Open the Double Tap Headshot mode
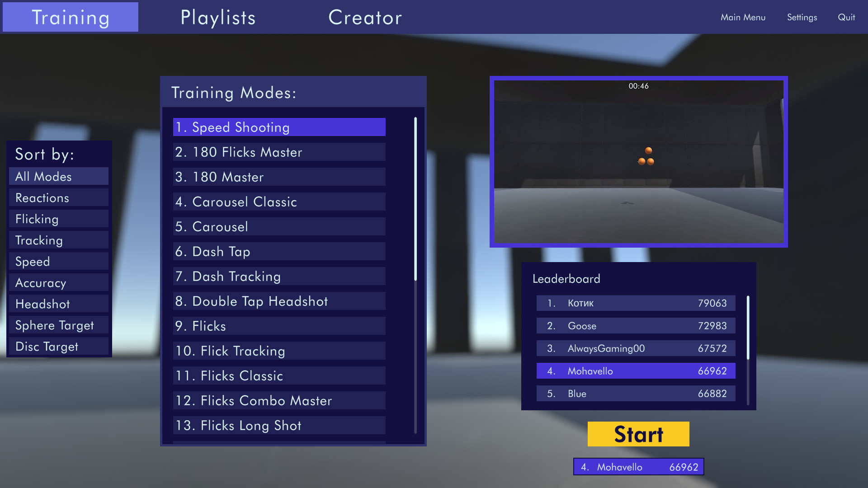This screenshot has width=868, height=488. pyautogui.click(x=278, y=301)
